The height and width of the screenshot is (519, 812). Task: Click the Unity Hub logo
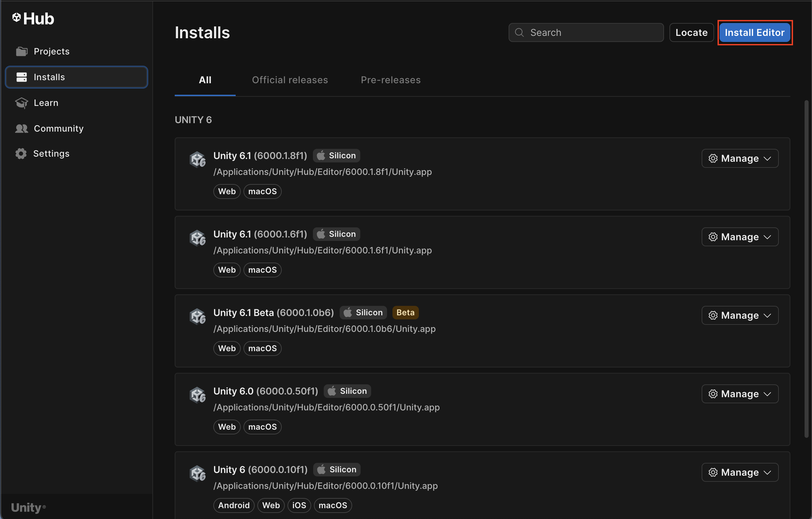click(x=33, y=18)
